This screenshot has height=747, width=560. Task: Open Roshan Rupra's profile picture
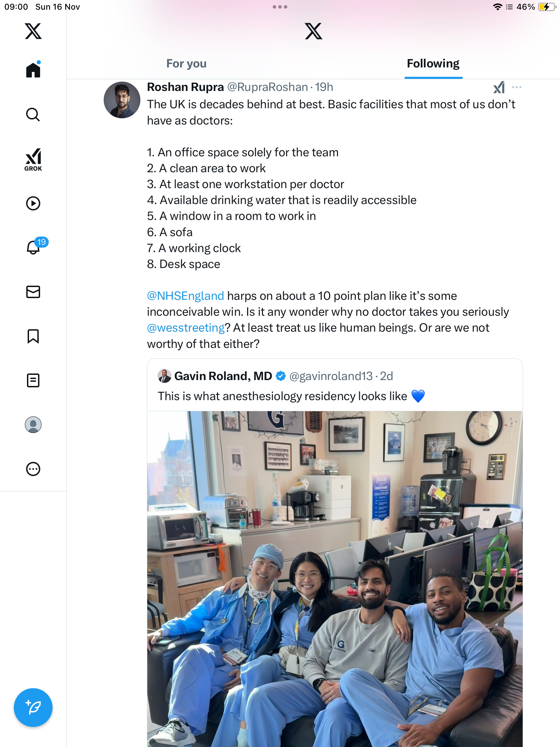pos(122,100)
